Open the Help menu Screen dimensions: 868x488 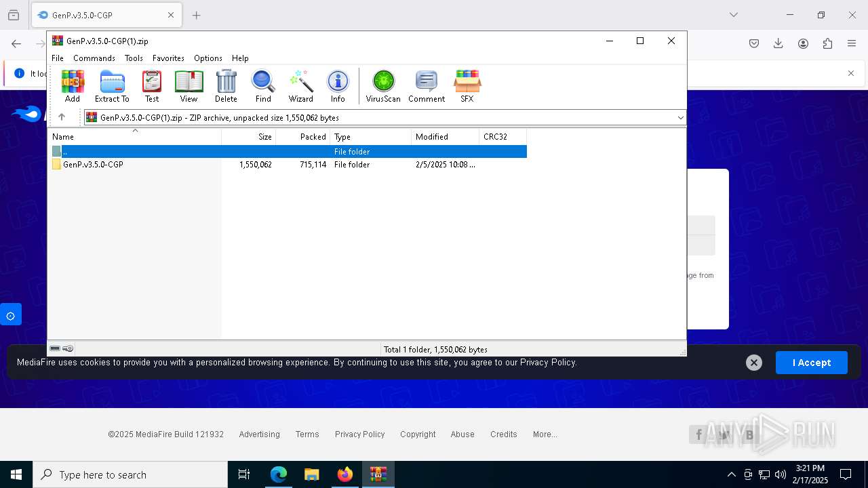pyautogui.click(x=240, y=58)
